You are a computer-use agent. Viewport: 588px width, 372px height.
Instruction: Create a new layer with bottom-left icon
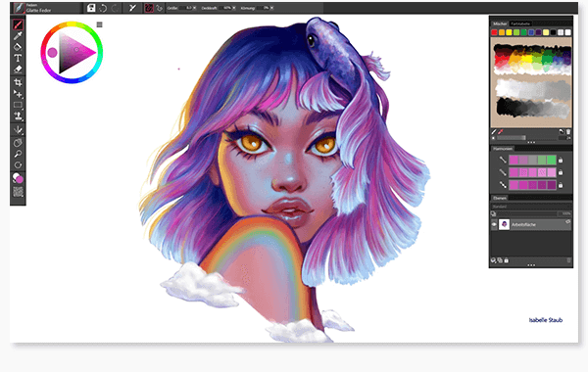pyautogui.click(x=494, y=260)
